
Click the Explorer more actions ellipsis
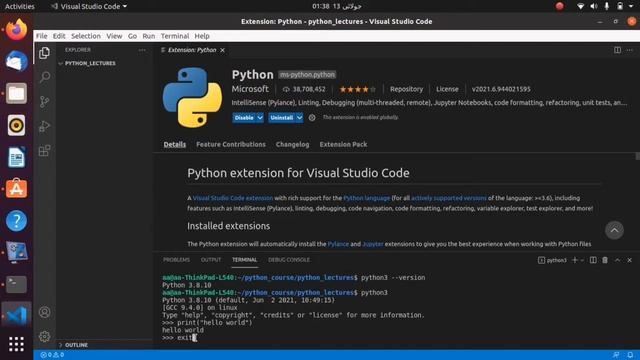[x=142, y=50]
